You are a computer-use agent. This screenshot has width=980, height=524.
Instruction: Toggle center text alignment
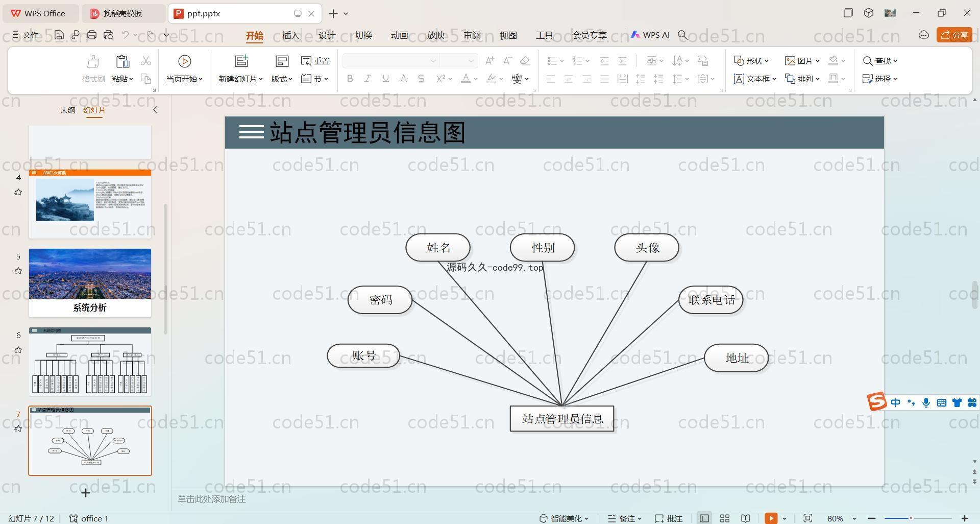569,79
